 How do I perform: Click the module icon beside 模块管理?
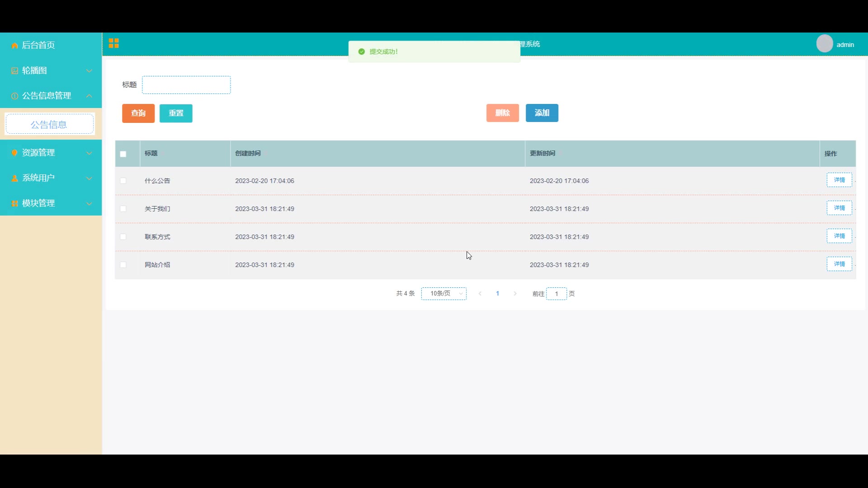coord(14,203)
